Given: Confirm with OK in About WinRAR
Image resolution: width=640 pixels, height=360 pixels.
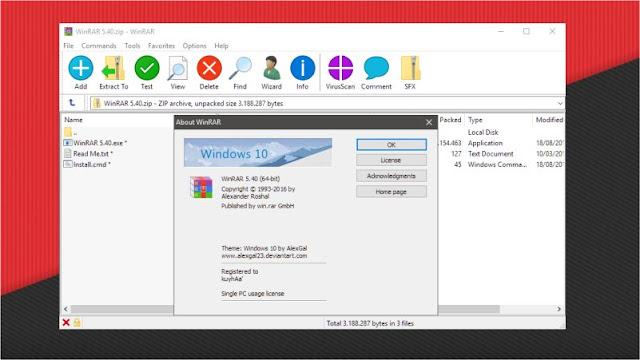Looking at the screenshot, I should (391, 144).
